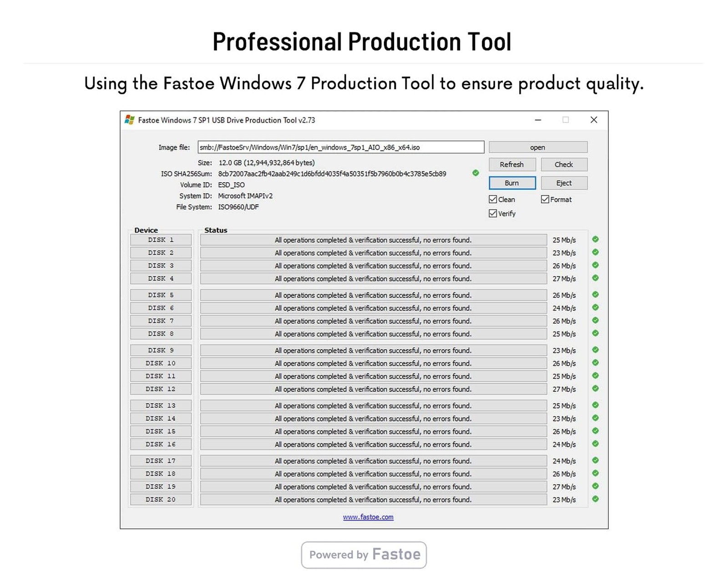Click the green status icon for DISK 8

tap(595, 333)
